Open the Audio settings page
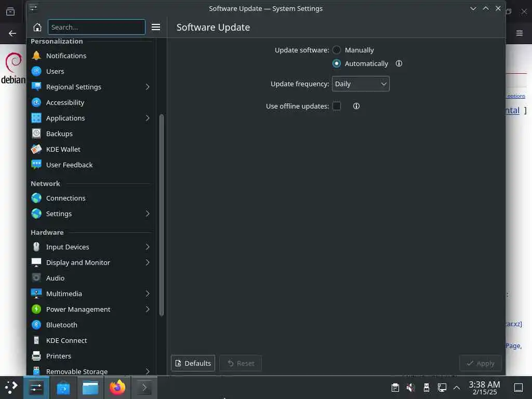 tap(91, 278)
